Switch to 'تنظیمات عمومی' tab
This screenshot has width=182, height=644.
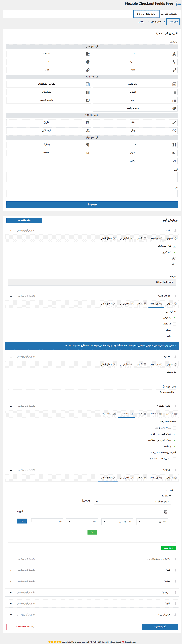(x=169, y=14)
